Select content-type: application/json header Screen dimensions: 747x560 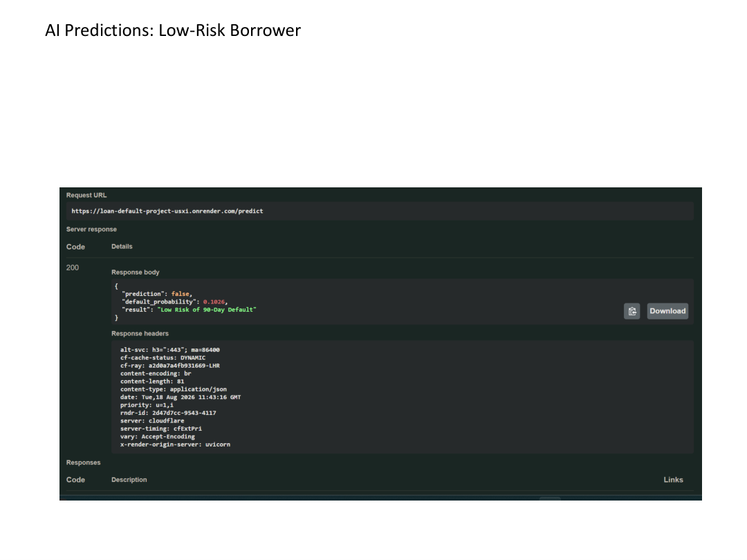[174, 389]
